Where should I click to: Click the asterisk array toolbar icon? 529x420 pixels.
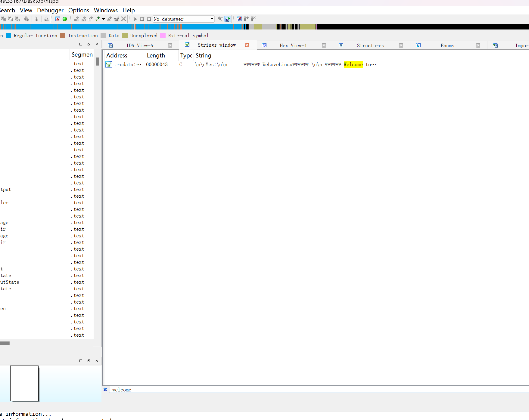110,19
